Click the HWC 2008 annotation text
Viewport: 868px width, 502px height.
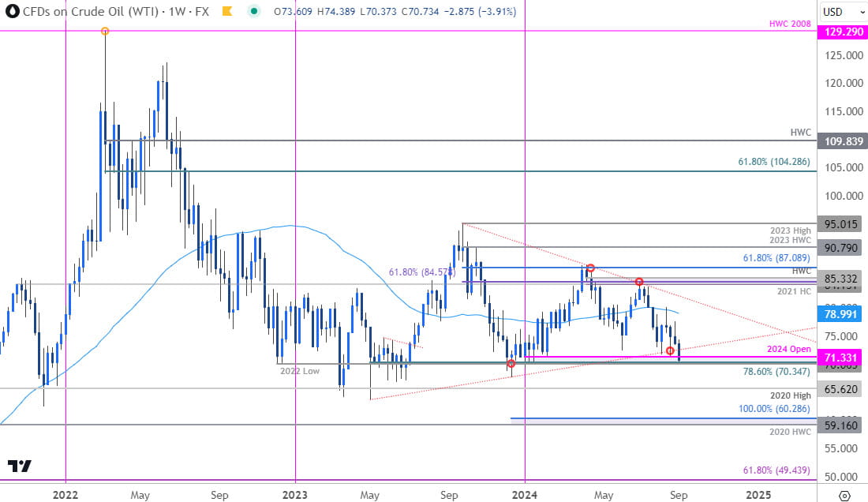tap(790, 24)
